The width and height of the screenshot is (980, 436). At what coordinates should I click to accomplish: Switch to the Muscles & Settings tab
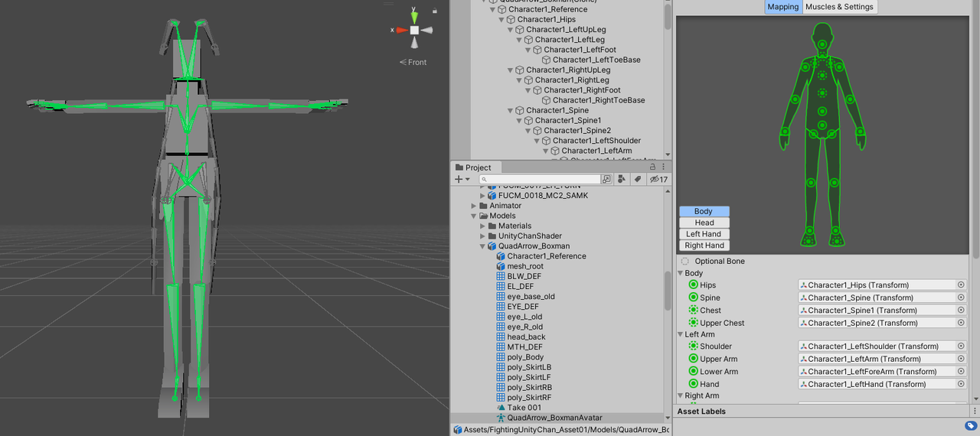coord(840,7)
